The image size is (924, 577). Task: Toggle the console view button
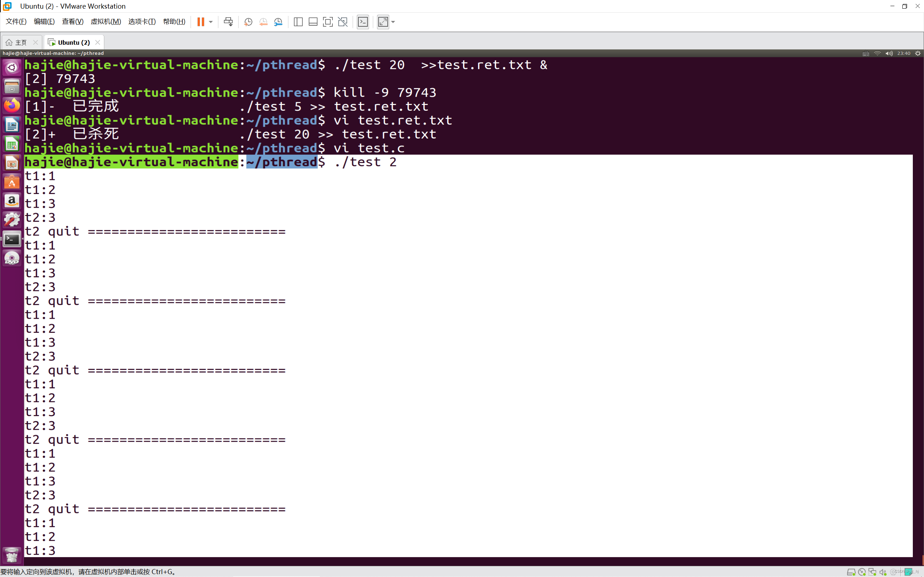tap(363, 22)
